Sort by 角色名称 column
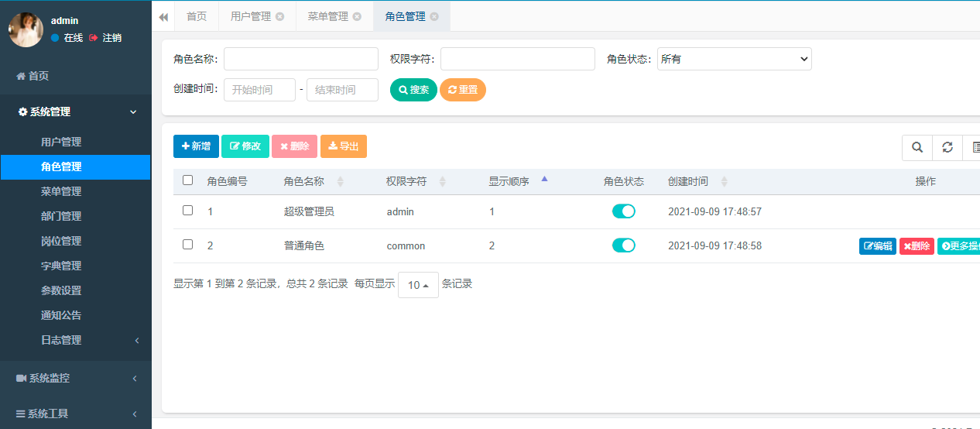The image size is (980, 429). (314, 181)
